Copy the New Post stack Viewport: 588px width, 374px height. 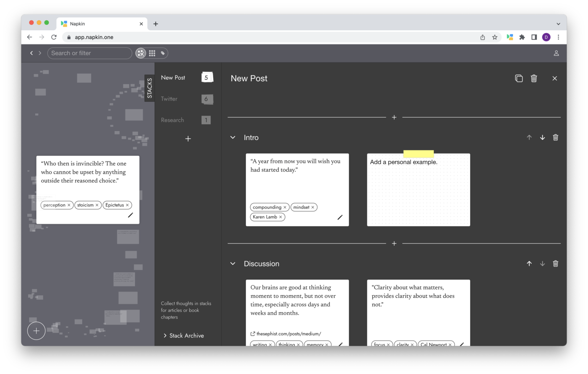(519, 78)
